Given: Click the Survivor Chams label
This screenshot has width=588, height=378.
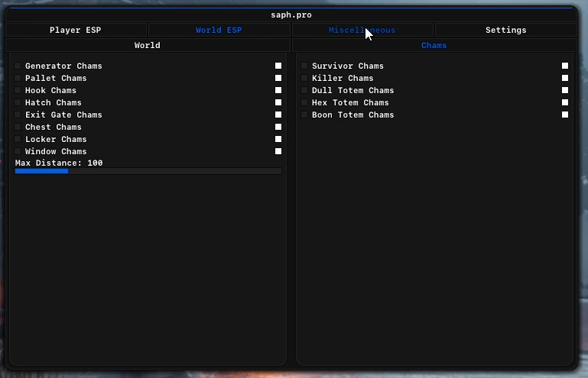Looking at the screenshot, I should click(x=348, y=66).
